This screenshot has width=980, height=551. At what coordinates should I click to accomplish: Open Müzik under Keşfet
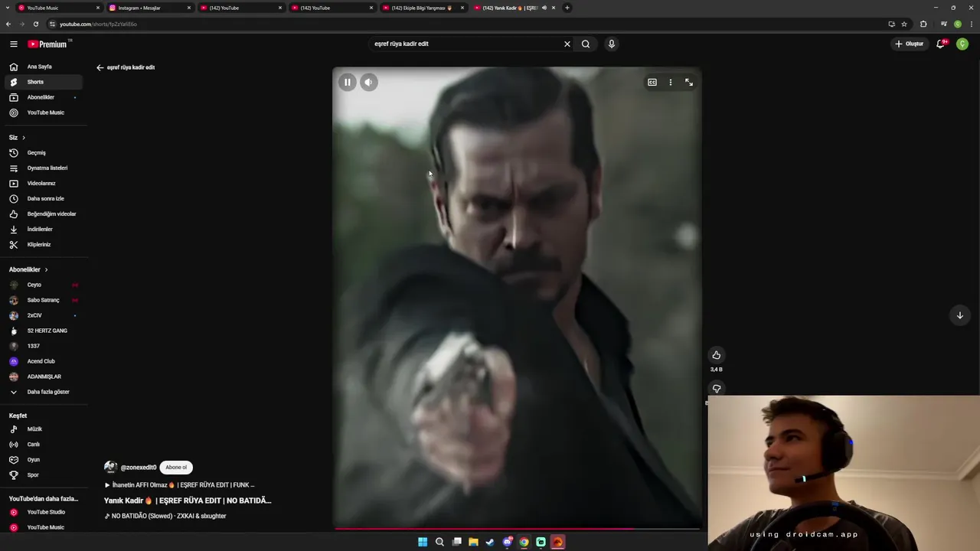44,429
